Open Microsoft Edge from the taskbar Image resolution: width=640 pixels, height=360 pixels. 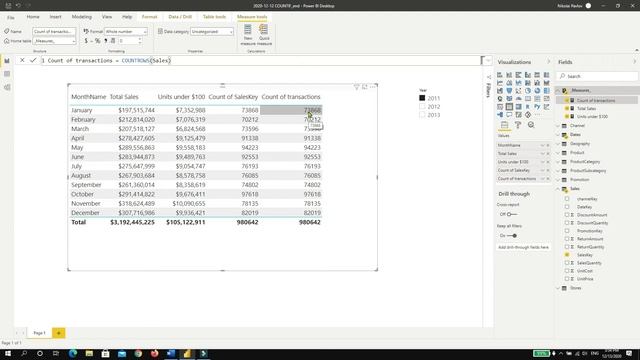point(73,353)
